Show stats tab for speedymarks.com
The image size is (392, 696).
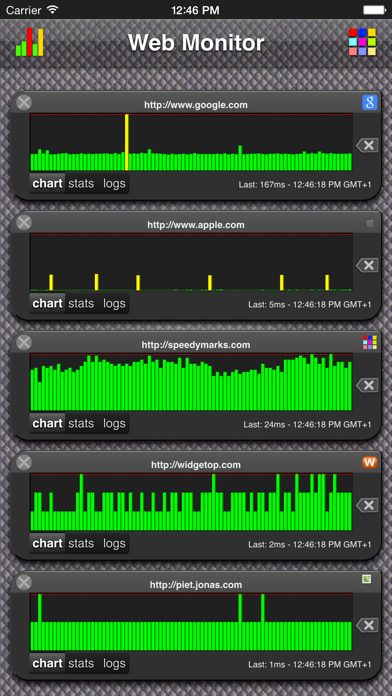[81, 423]
